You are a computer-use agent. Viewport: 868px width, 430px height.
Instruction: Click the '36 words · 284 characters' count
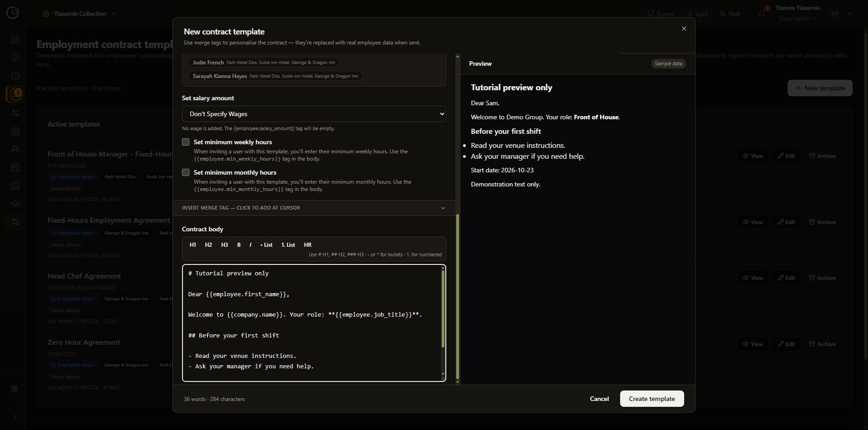point(214,399)
